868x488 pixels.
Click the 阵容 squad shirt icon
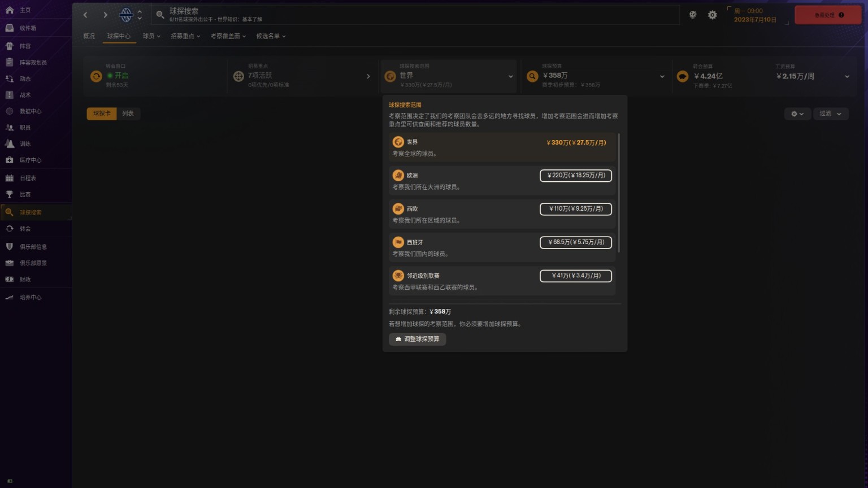click(9, 46)
